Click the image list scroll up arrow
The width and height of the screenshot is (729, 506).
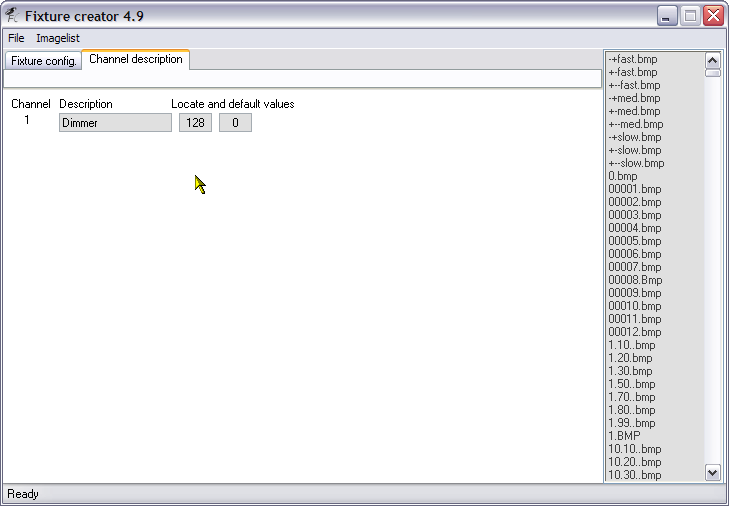pyautogui.click(x=712, y=60)
